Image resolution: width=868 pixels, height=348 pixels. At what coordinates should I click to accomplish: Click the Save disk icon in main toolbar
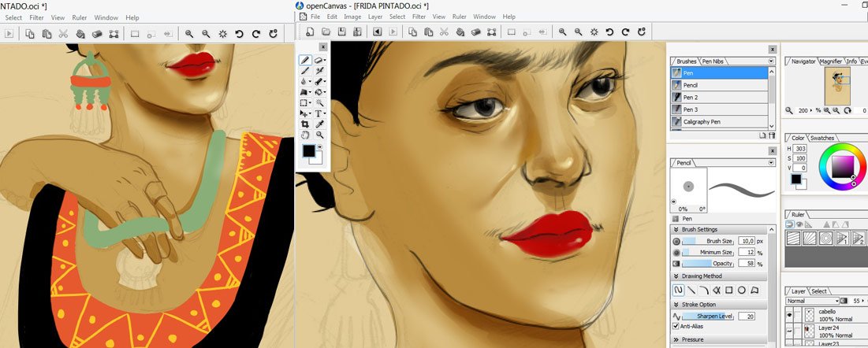tap(342, 32)
